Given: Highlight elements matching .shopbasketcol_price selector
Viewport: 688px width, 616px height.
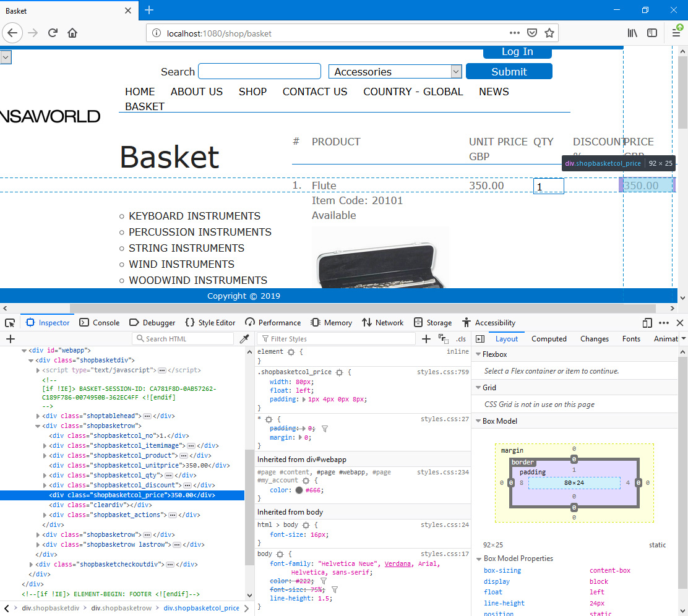Looking at the screenshot, I should point(339,372).
